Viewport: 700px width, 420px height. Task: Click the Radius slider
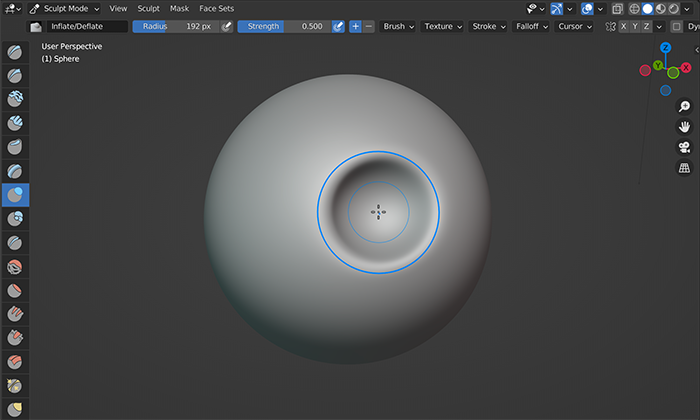point(176,27)
